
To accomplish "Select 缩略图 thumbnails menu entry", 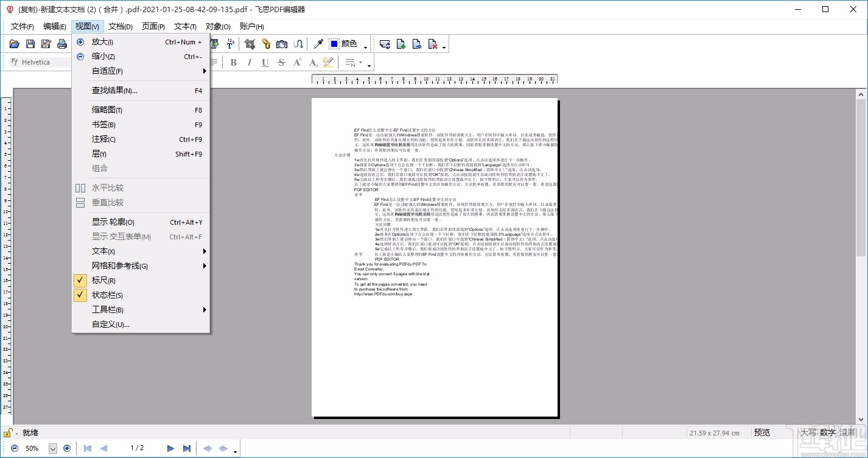I will click(x=141, y=110).
